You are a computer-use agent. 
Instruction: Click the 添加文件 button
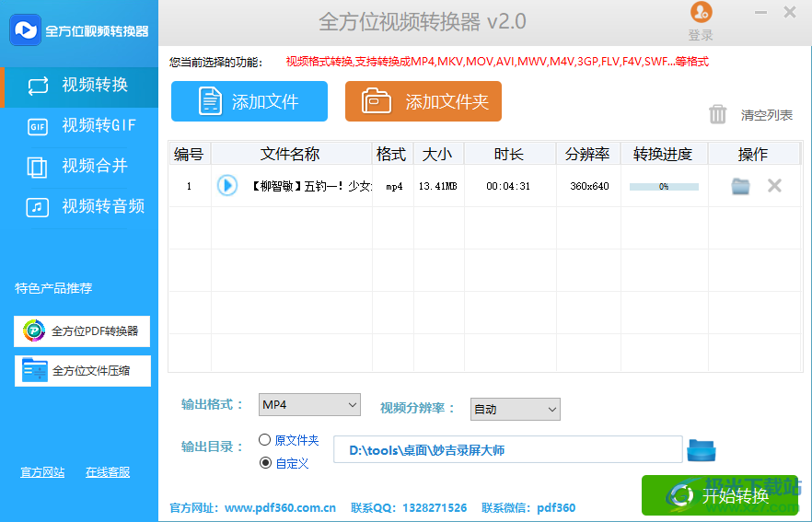[249, 101]
